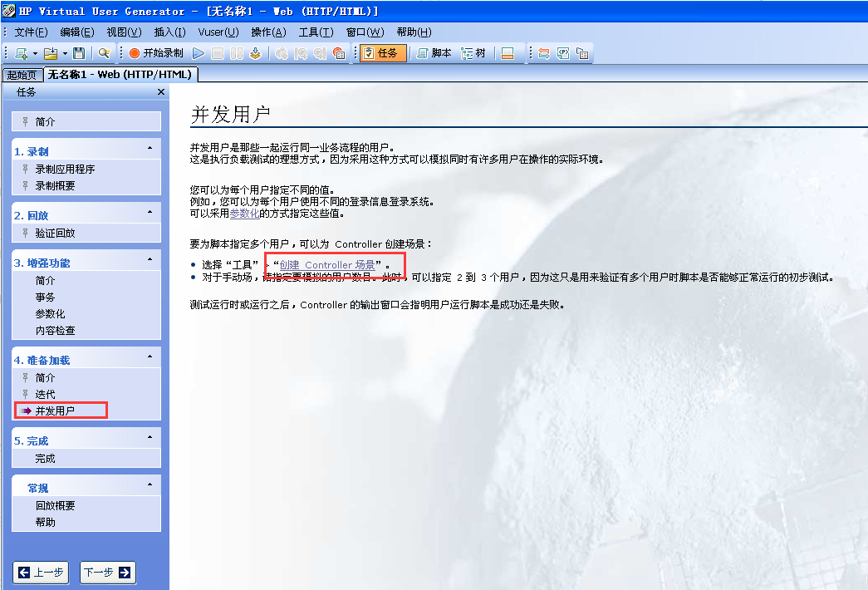Click the Stop square icon in toolbar

click(218, 53)
